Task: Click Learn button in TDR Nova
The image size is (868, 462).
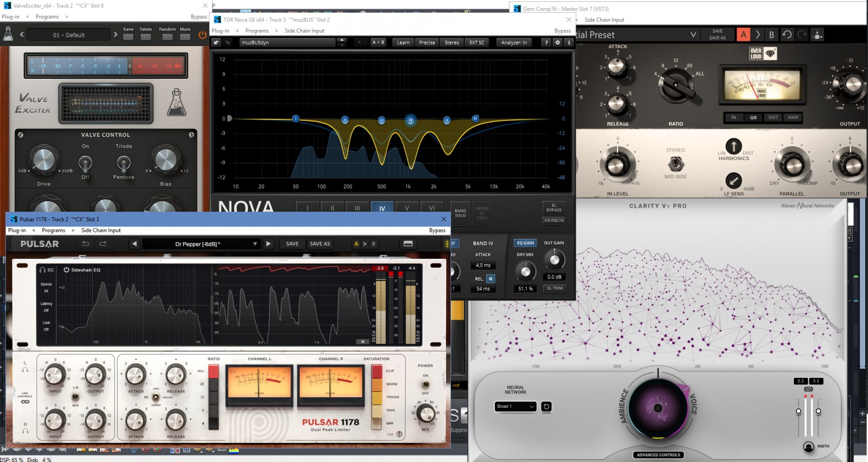Action: [x=403, y=42]
